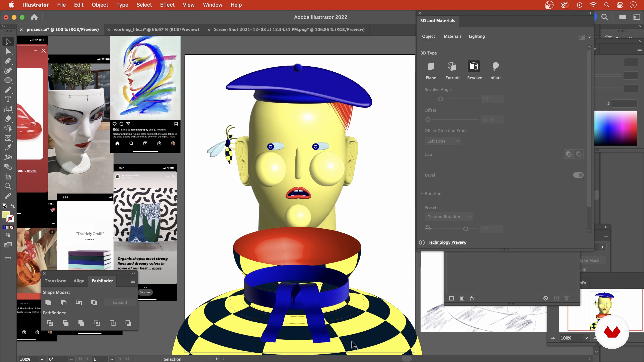Click the Add New Effect fx icon
This screenshot has height=362, width=644.
[472, 298]
